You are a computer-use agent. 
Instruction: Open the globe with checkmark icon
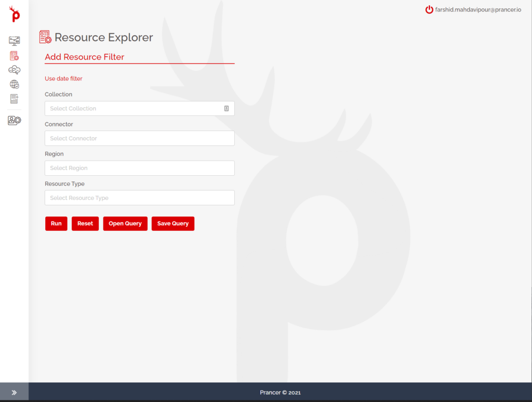14,84
